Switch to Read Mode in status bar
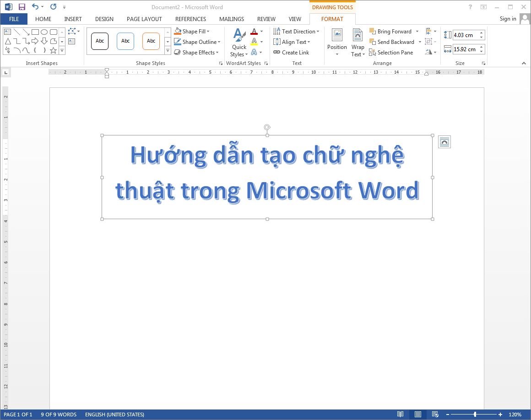This screenshot has width=531, height=420. pyautogui.click(x=401, y=414)
